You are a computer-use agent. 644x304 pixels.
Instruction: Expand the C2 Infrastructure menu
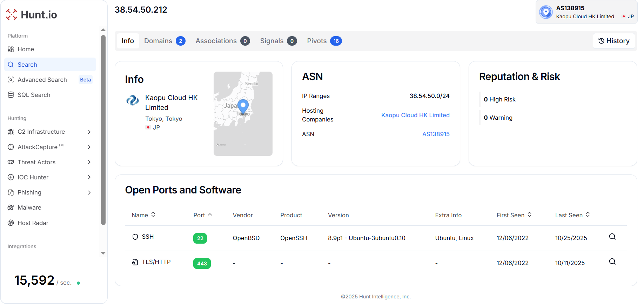(x=49, y=132)
